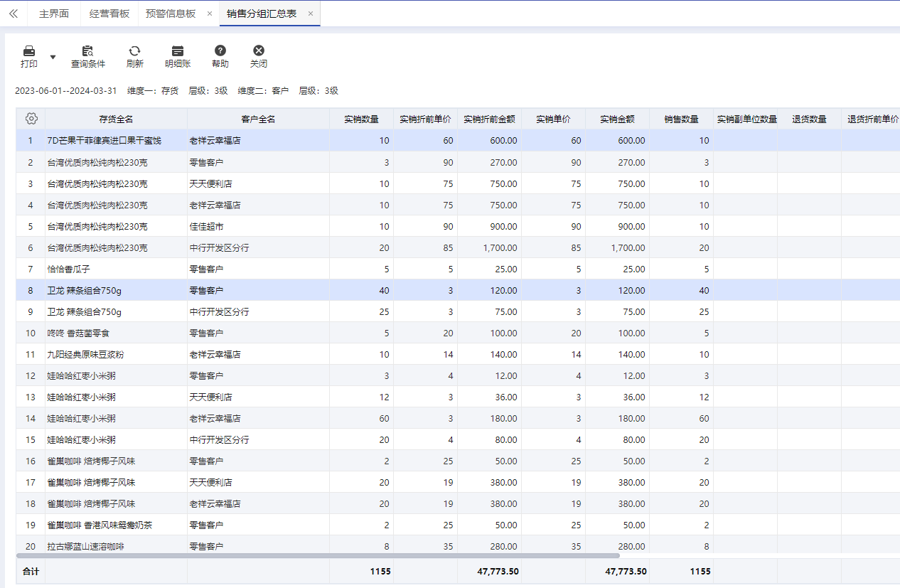The height and width of the screenshot is (588, 900).
Task: Close the 销售分组汇总表 tab
Action: 311,14
